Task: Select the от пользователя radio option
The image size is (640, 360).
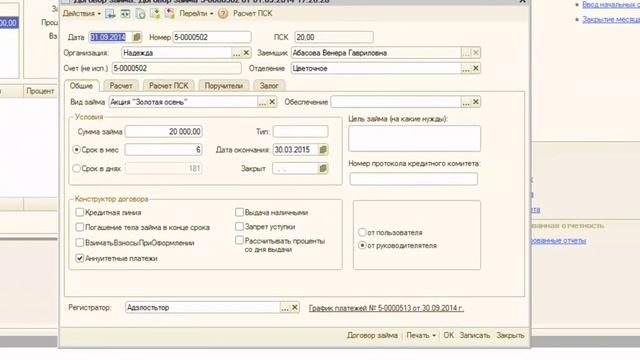Action: pos(362,232)
